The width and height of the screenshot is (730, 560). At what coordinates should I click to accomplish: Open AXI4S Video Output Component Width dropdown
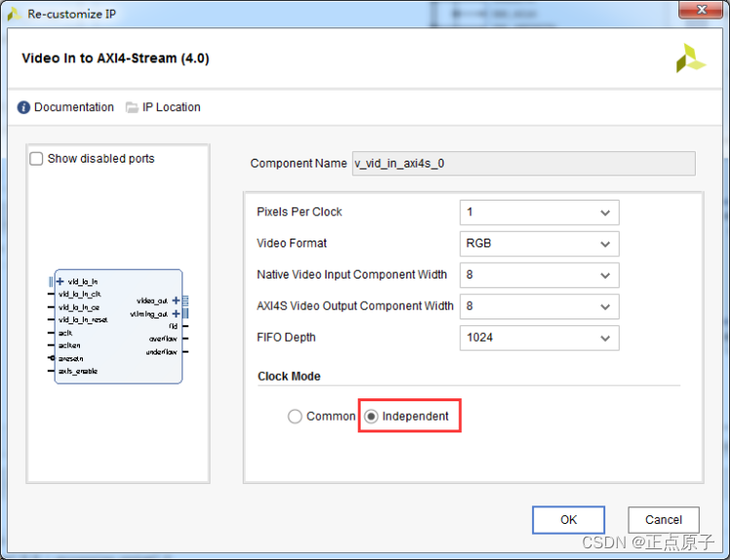(x=539, y=307)
